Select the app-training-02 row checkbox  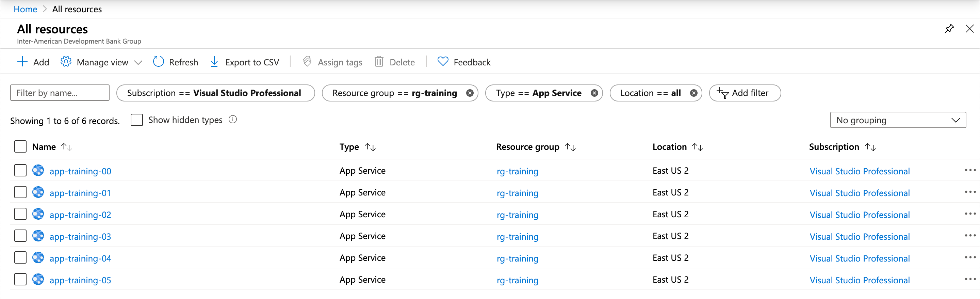[20, 214]
